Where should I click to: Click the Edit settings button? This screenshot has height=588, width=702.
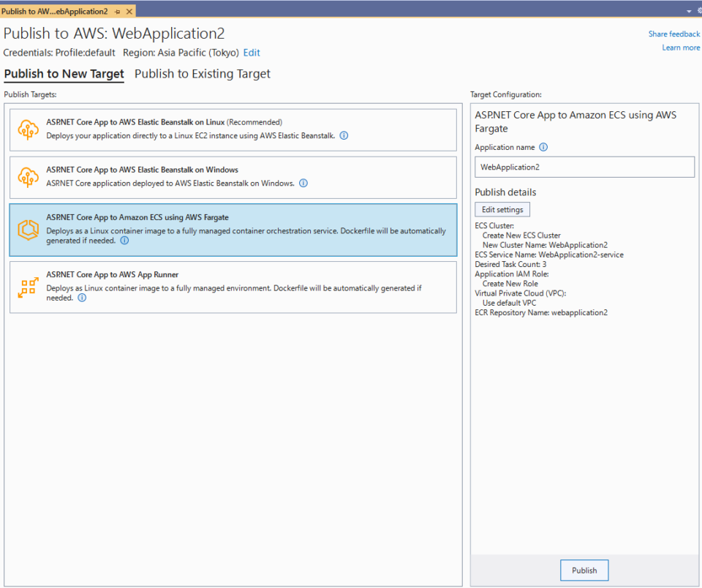pyautogui.click(x=502, y=210)
